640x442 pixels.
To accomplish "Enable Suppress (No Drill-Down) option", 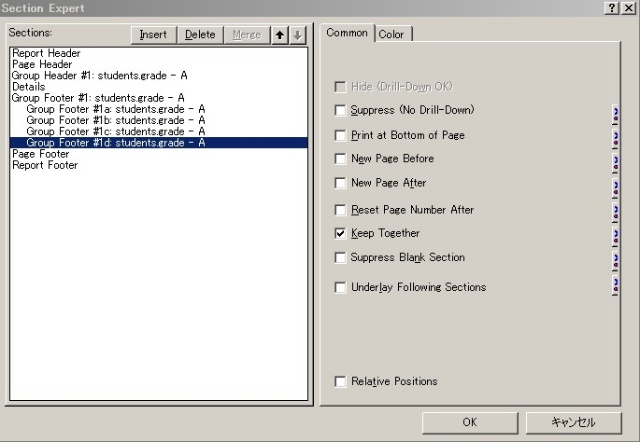I will pos(340,110).
